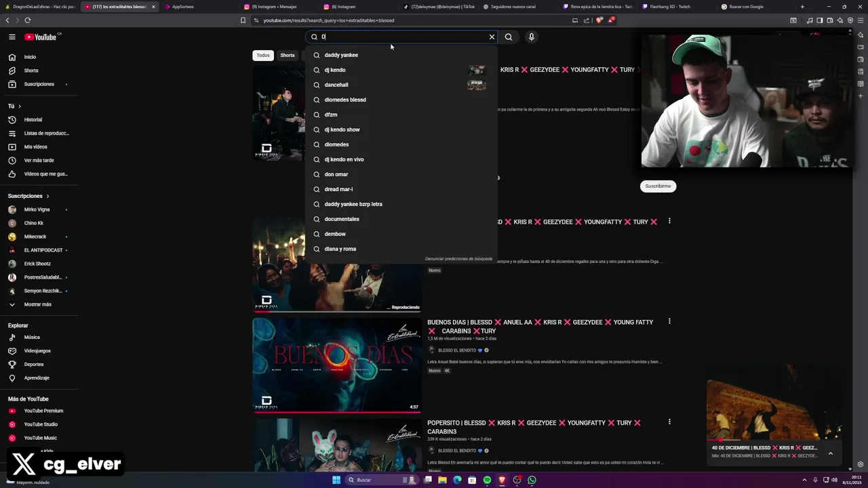Open Spotify from the Windows taskbar

tap(487, 480)
